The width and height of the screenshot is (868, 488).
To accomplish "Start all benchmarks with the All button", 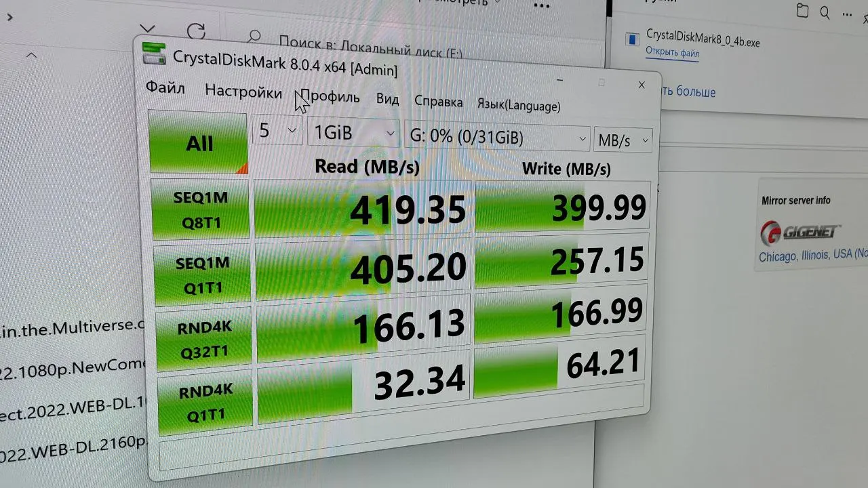I will 198,142.
